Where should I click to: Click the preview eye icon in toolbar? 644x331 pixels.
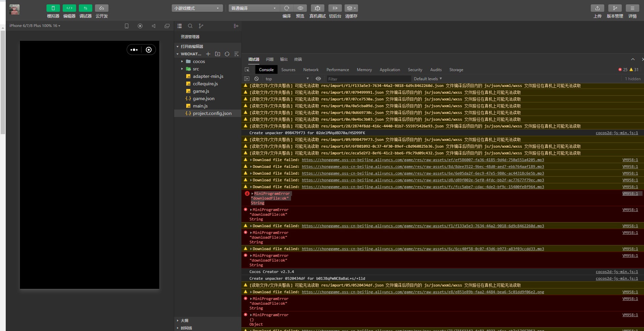300,8
